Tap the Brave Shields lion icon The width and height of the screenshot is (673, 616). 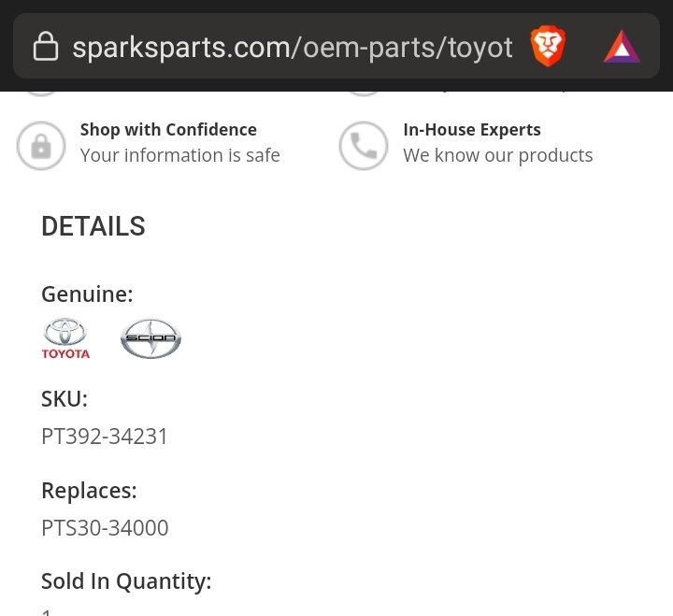(x=548, y=46)
